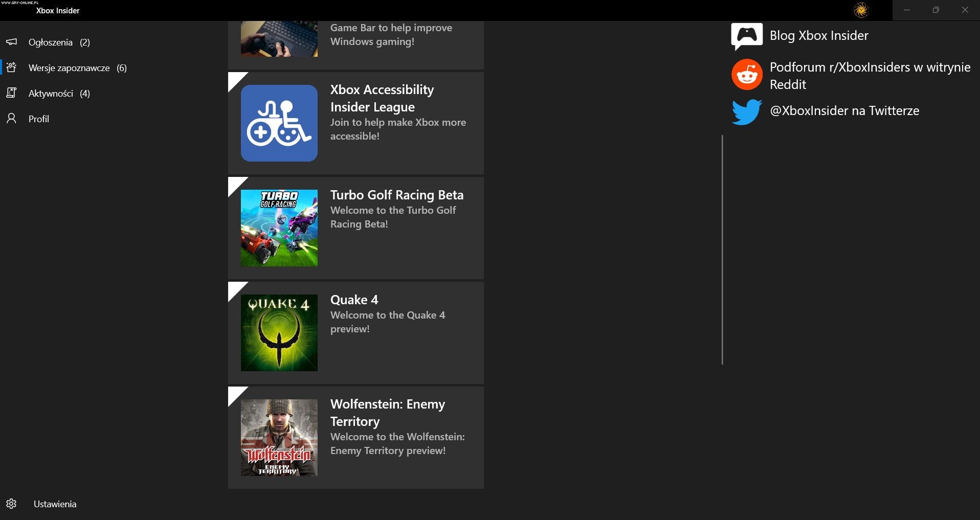
Task: Select the Wersje zapoznawcze sidebar icon
Action: tap(11, 67)
